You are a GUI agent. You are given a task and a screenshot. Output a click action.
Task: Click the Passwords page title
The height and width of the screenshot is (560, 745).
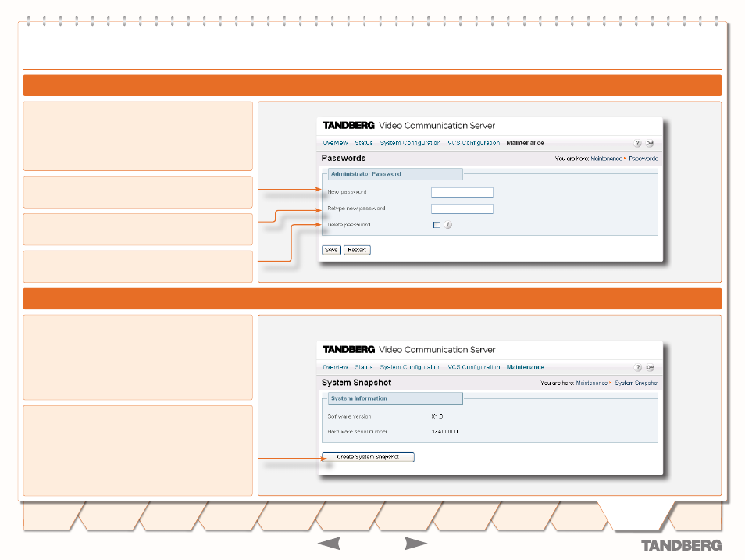344,159
